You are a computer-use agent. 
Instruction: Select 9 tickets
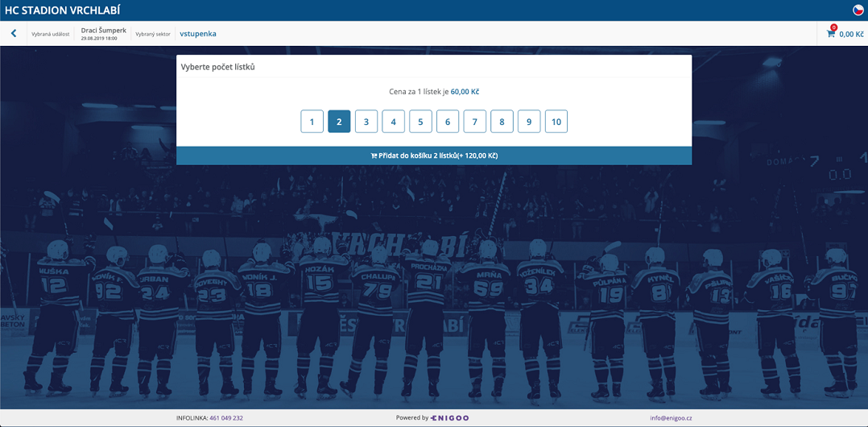coord(529,122)
